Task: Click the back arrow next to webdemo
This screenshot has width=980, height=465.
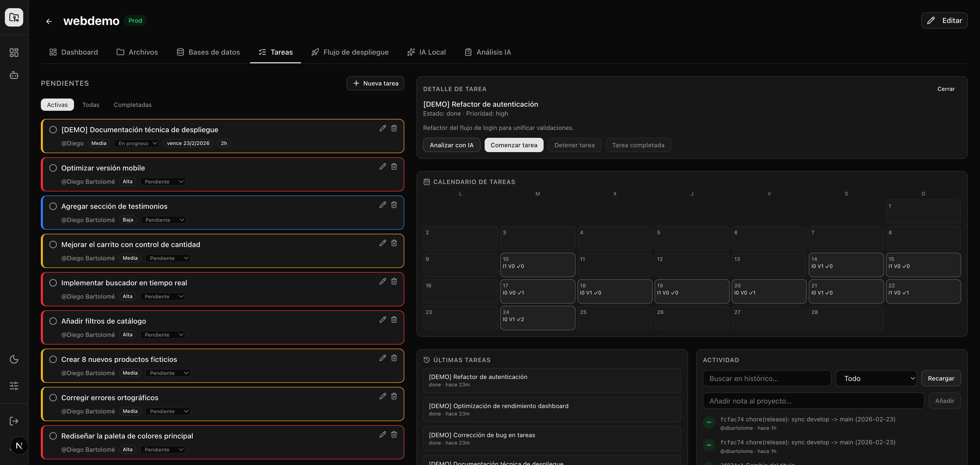Action: (49, 21)
